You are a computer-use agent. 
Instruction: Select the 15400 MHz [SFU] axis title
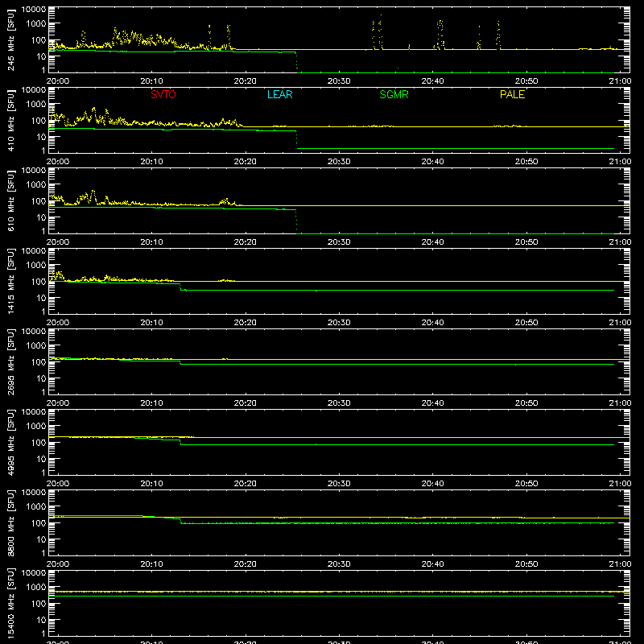pyautogui.click(x=10, y=603)
